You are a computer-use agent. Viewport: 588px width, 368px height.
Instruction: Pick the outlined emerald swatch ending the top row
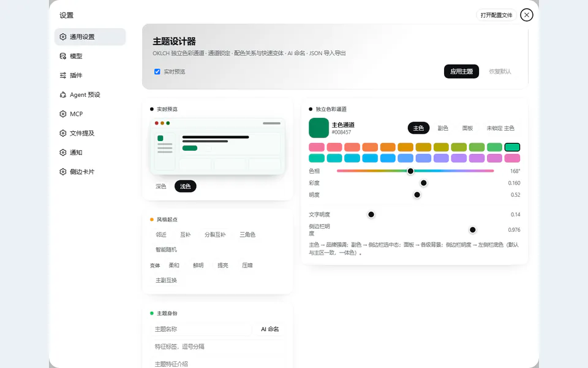tap(512, 147)
